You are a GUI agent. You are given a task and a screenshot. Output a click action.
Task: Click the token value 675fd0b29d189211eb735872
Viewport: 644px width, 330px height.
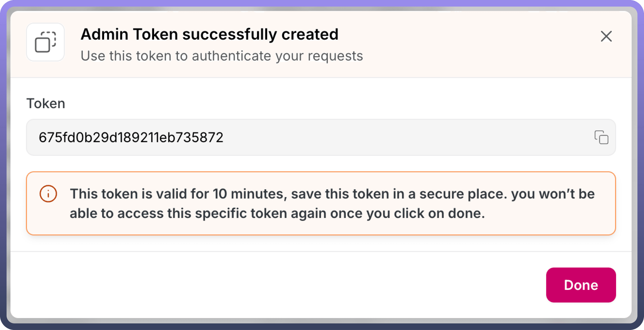click(x=131, y=137)
